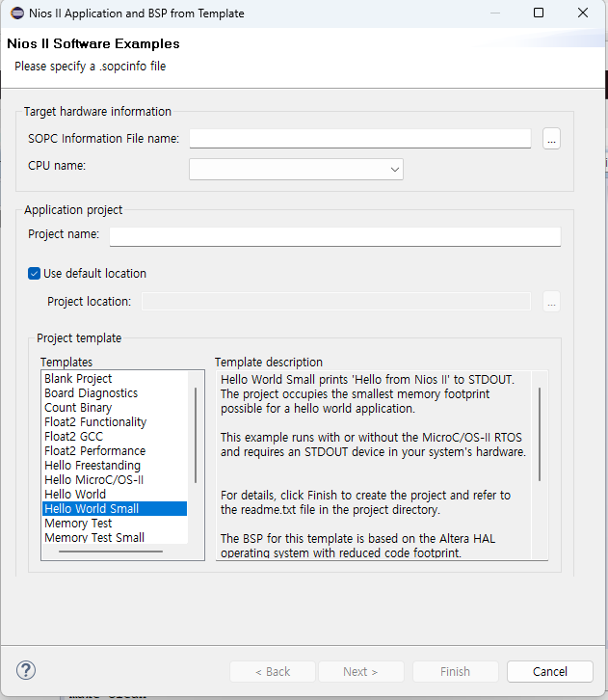Select Float2 Performance template
The image size is (608, 700).
click(115, 451)
